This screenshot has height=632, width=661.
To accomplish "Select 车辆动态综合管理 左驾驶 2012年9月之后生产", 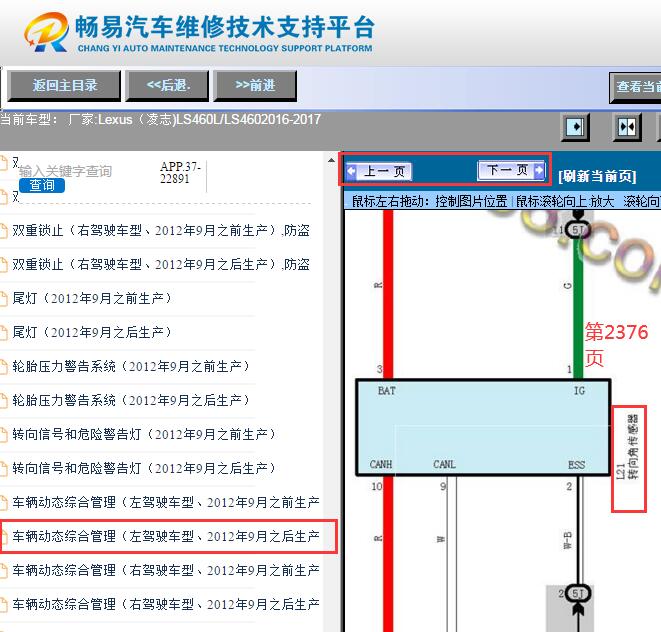I will pyautogui.click(x=166, y=536).
